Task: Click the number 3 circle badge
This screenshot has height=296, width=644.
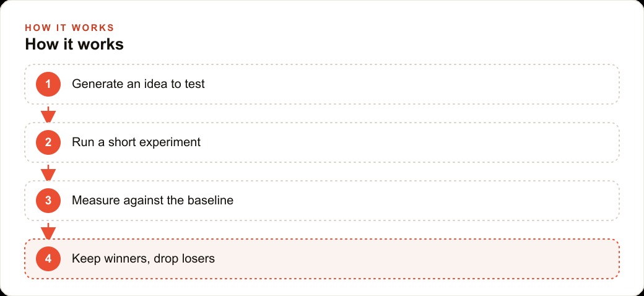Action: coord(48,201)
